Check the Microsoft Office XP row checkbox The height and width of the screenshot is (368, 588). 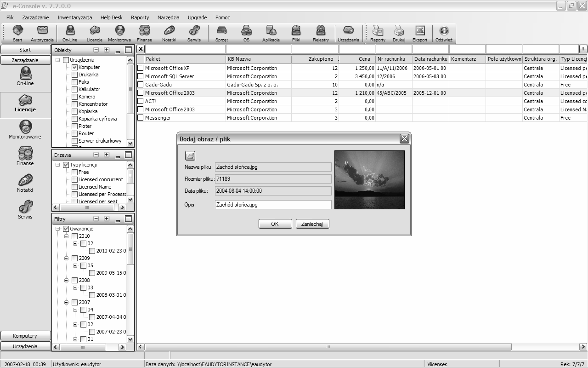coord(141,68)
